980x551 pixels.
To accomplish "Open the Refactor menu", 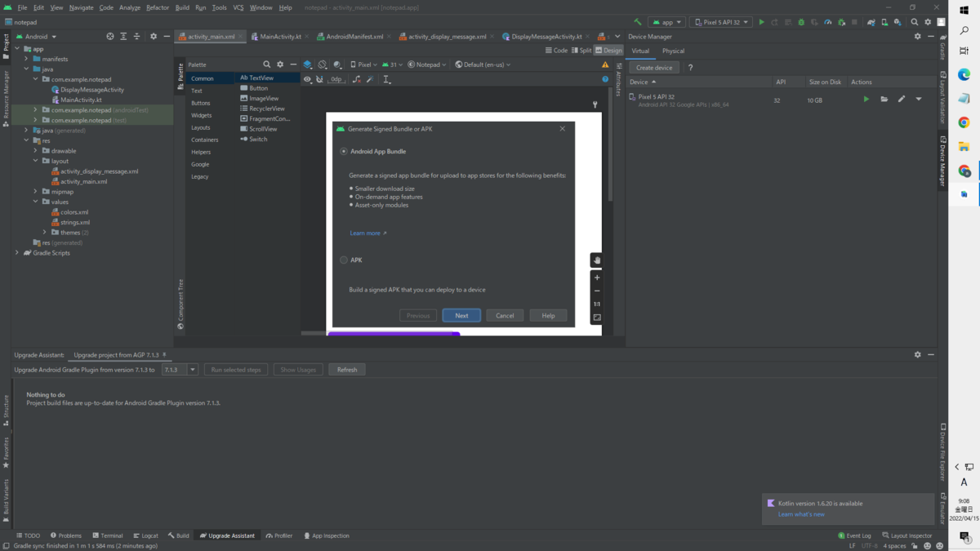I will [x=158, y=7].
